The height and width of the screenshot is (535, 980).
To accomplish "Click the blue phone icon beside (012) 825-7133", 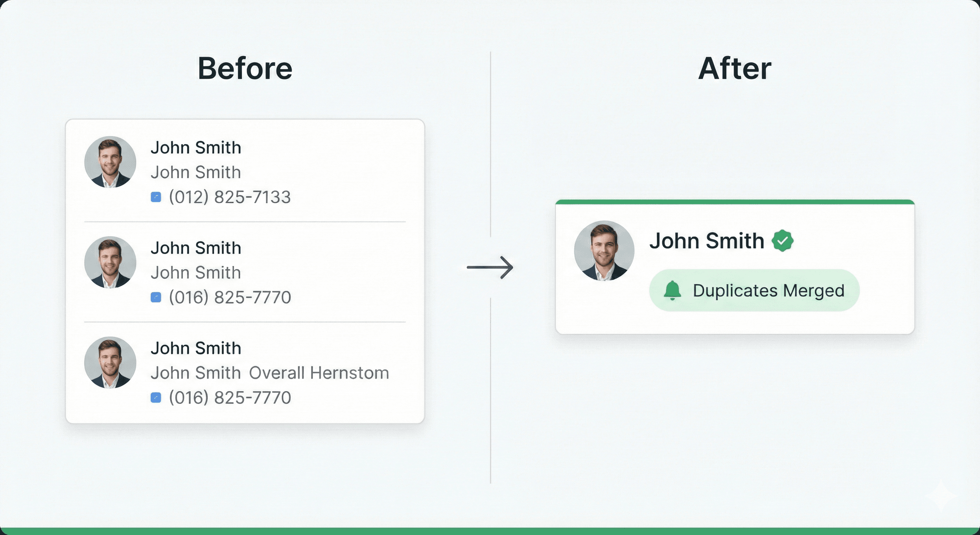I will [156, 197].
